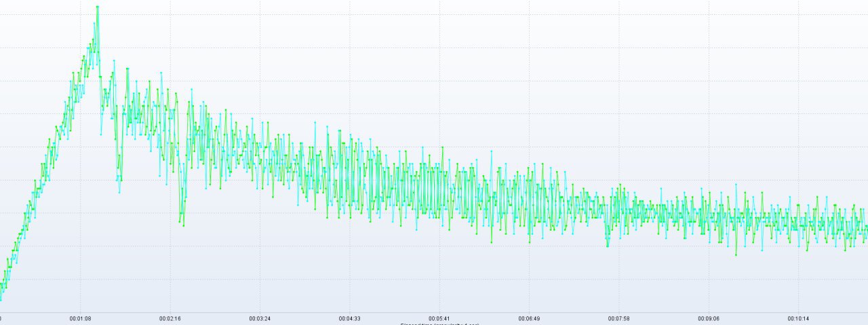
Task: Click the 00:01:08 time axis label
Action: click(80, 318)
